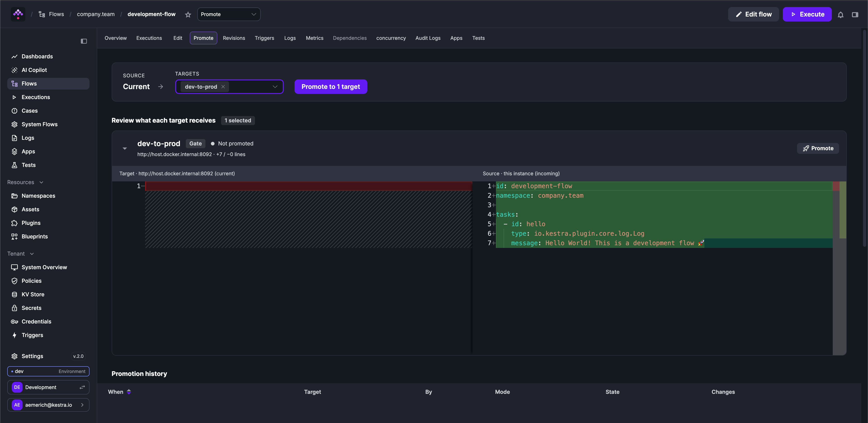This screenshot has height=423, width=868.
Task: Click the page vertical scrollbar
Action: click(865, 138)
